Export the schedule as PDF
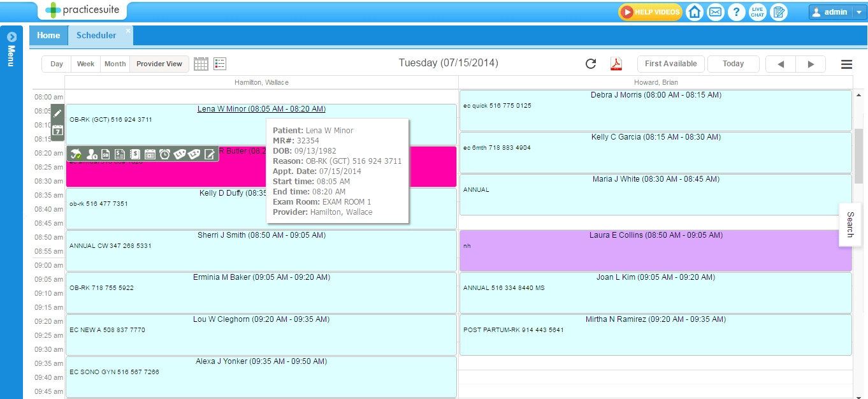 click(x=616, y=64)
